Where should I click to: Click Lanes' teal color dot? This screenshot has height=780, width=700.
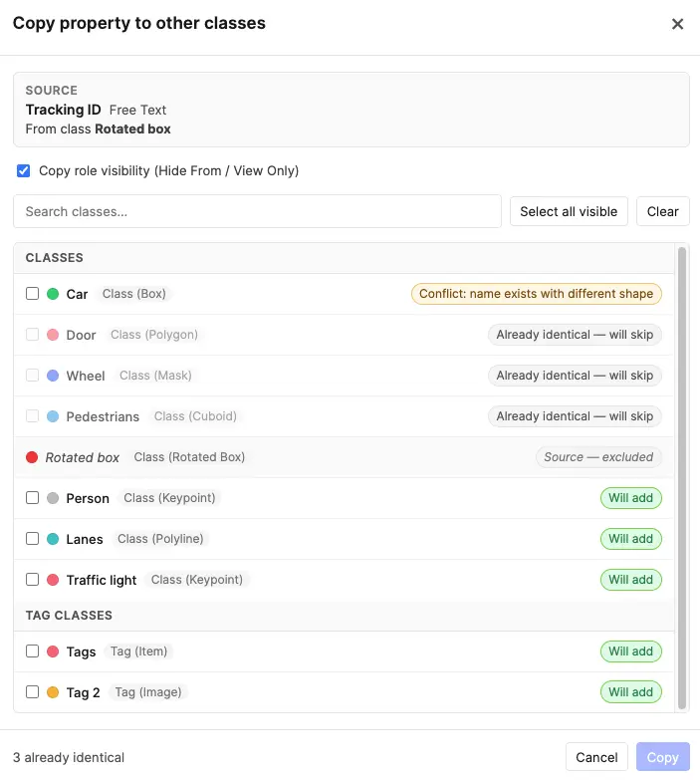[x=53, y=538]
